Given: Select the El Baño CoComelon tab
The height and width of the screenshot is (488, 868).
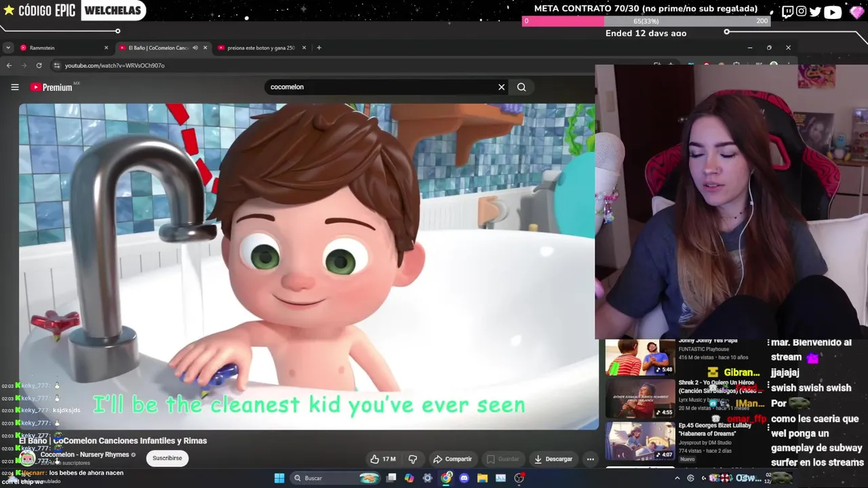Looking at the screenshot, I should [163, 47].
